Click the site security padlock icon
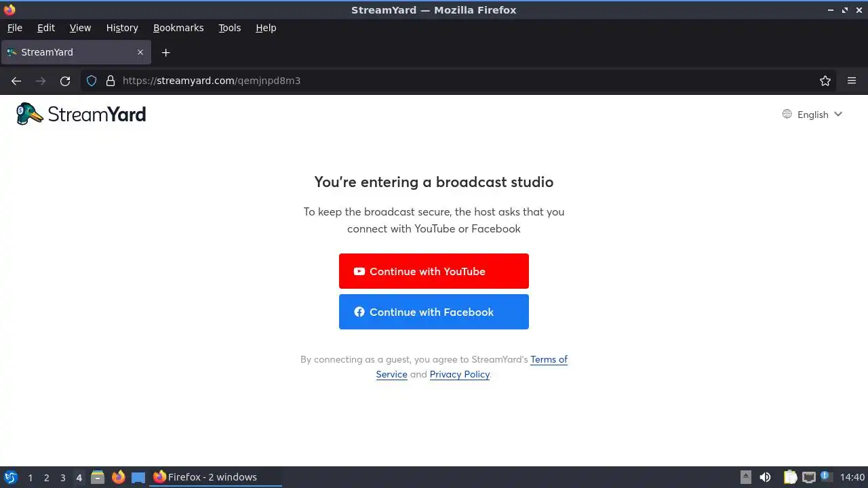The image size is (868, 488). 111,81
